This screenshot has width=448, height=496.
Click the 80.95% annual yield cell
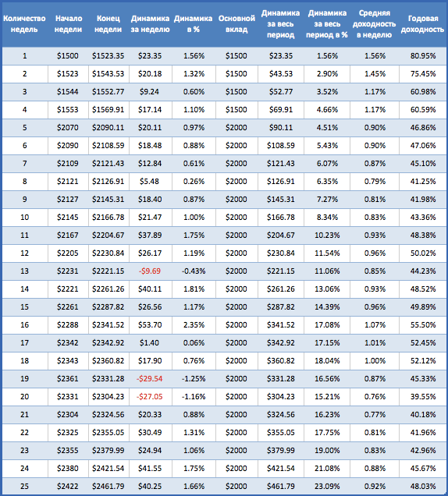click(x=423, y=56)
